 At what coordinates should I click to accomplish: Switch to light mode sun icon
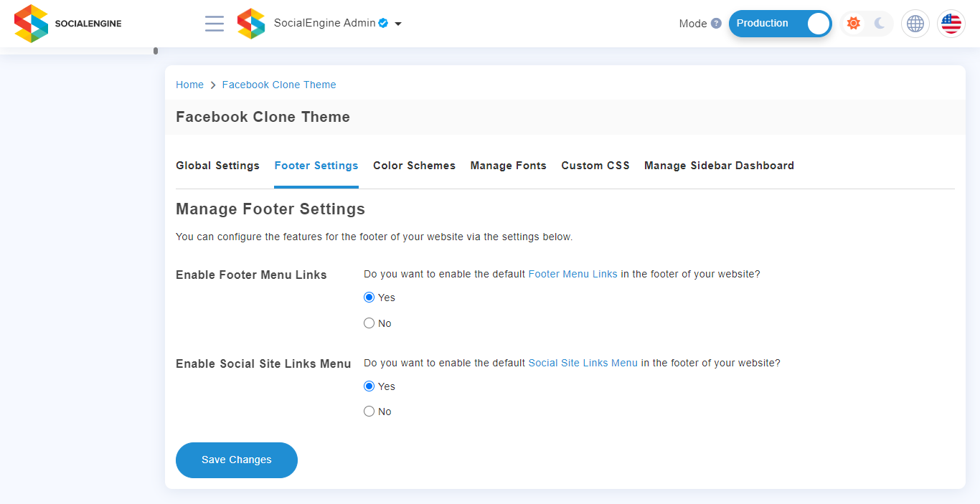[x=854, y=24]
